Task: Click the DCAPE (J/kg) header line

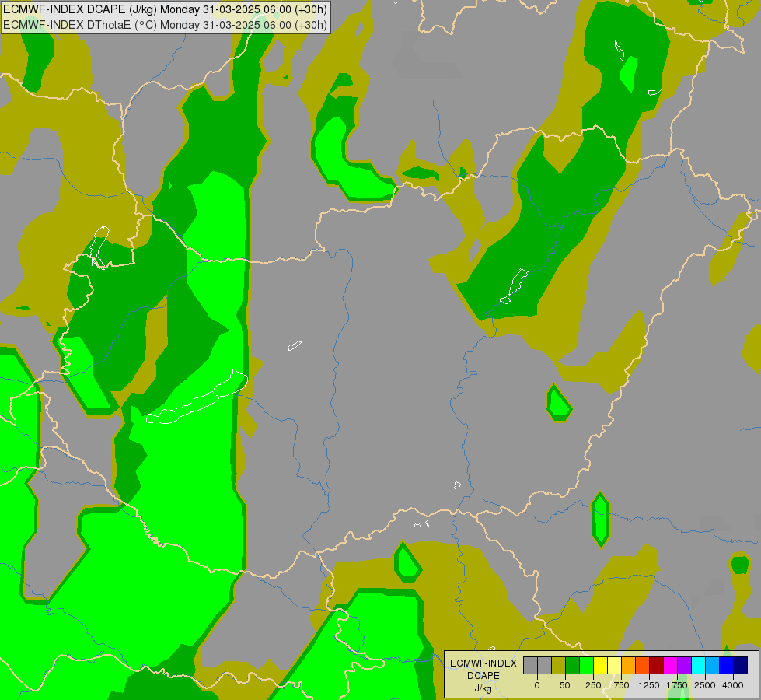Action: tap(165, 9)
